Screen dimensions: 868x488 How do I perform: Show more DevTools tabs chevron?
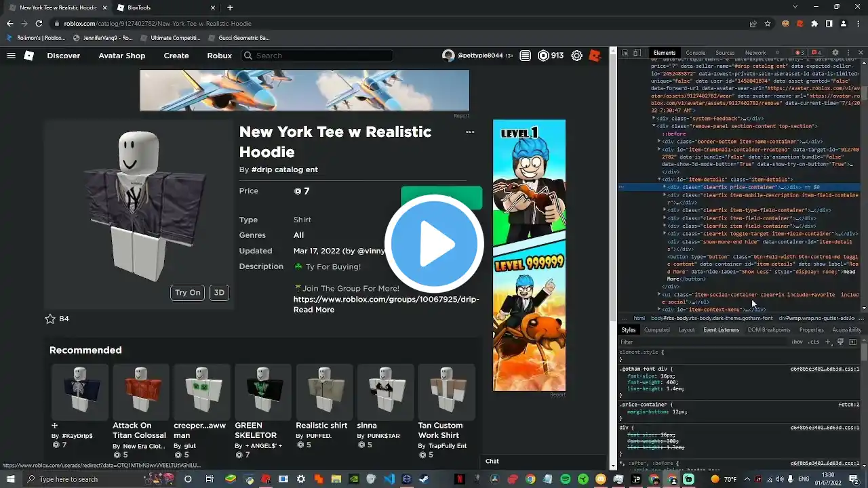pos(777,53)
